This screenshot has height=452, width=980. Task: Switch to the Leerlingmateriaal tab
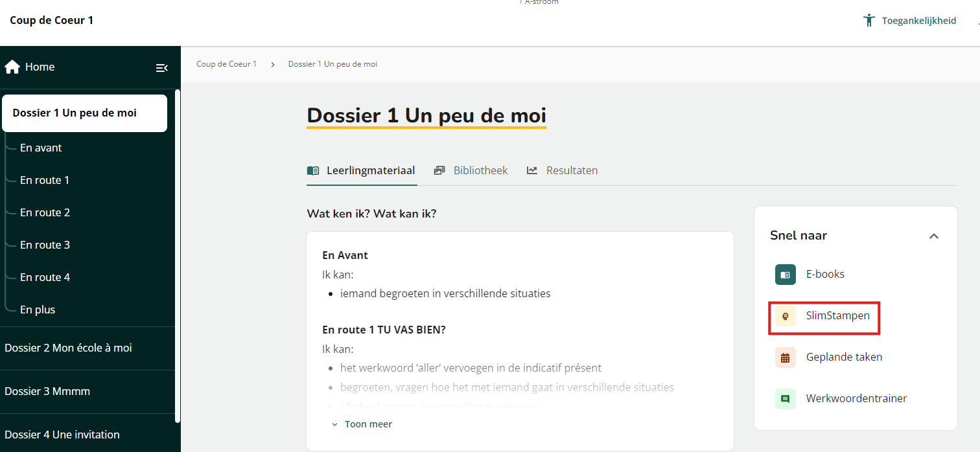362,171
